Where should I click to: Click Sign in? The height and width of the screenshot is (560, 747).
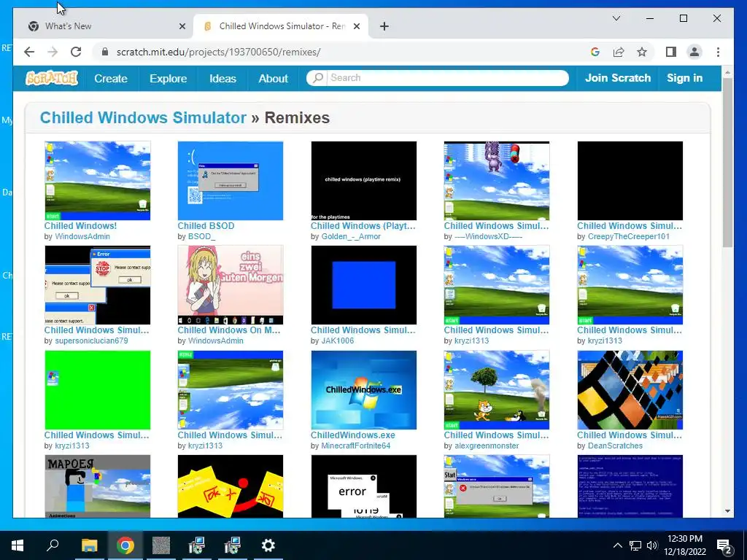[x=684, y=78]
